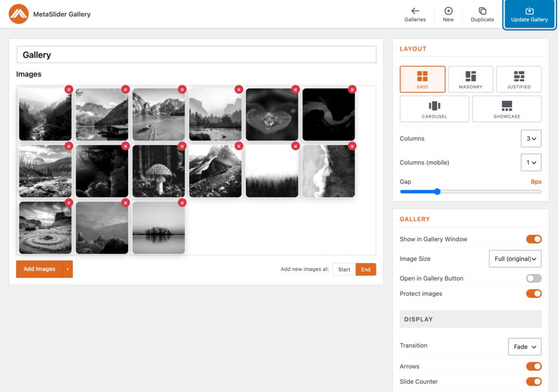Select the Justified layout

pos(519,79)
